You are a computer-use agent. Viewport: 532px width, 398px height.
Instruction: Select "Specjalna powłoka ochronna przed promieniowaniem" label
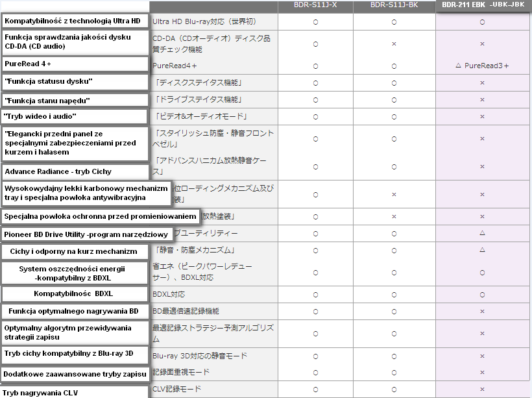(101, 217)
